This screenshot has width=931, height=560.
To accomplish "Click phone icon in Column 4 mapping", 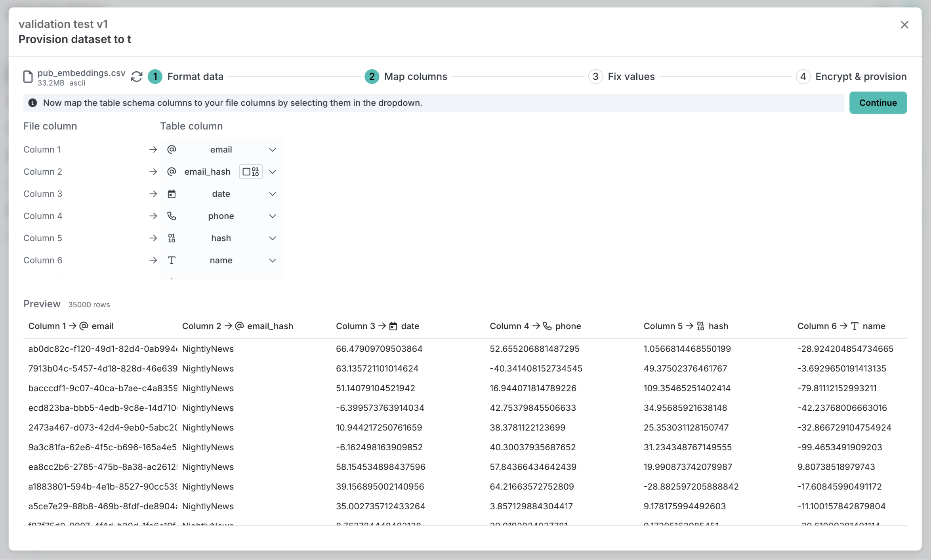I will (x=172, y=216).
